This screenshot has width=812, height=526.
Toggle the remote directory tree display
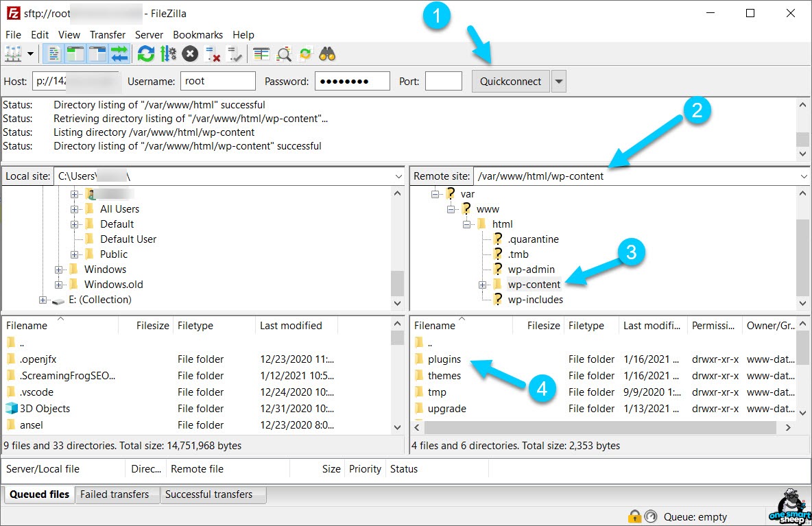97,54
